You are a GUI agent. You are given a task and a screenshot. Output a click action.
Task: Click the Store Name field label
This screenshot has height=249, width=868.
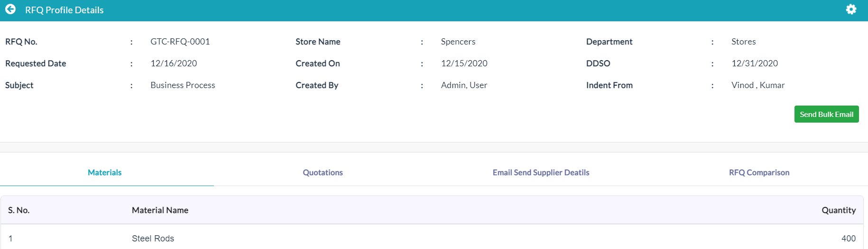coord(318,42)
